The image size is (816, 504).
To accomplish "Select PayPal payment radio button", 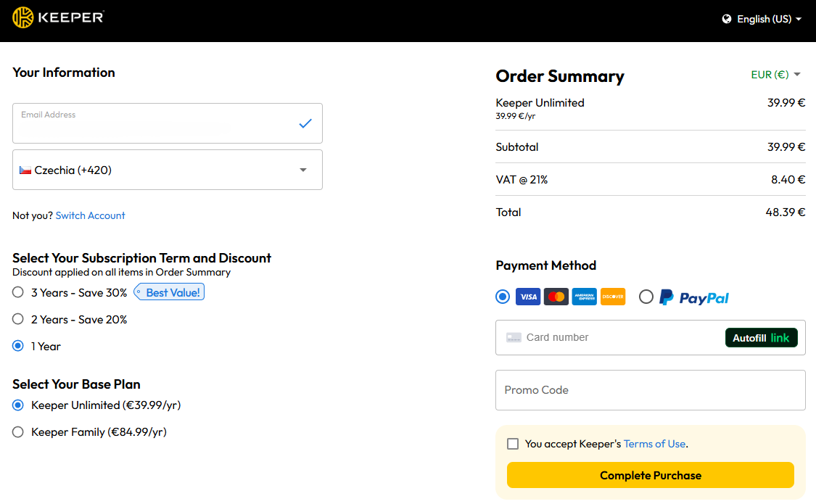I will point(646,297).
